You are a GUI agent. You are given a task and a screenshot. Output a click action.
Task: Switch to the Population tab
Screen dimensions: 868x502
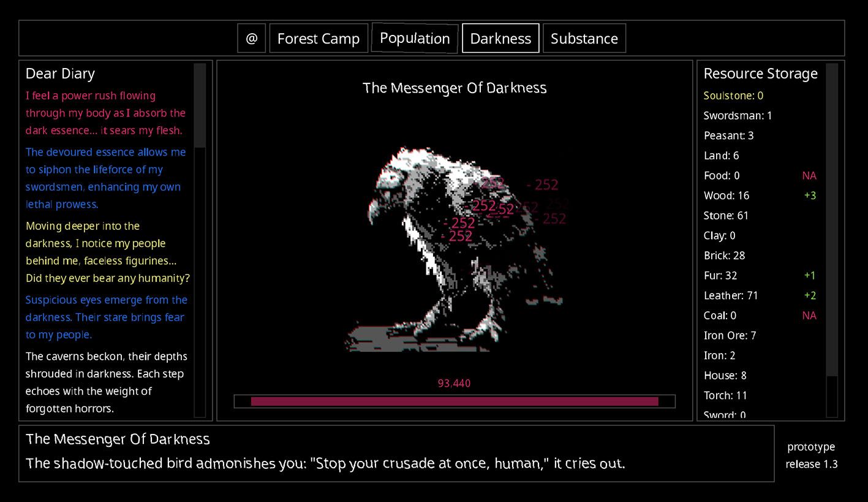[415, 39]
